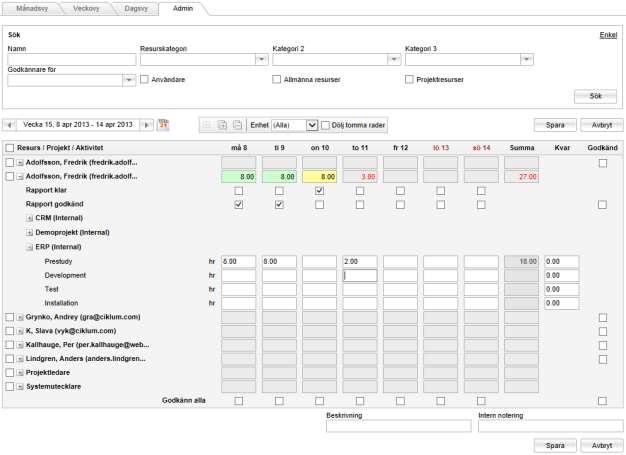
Task: Click the collapse-all rows toolbar icon
Action: pos(237,125)
